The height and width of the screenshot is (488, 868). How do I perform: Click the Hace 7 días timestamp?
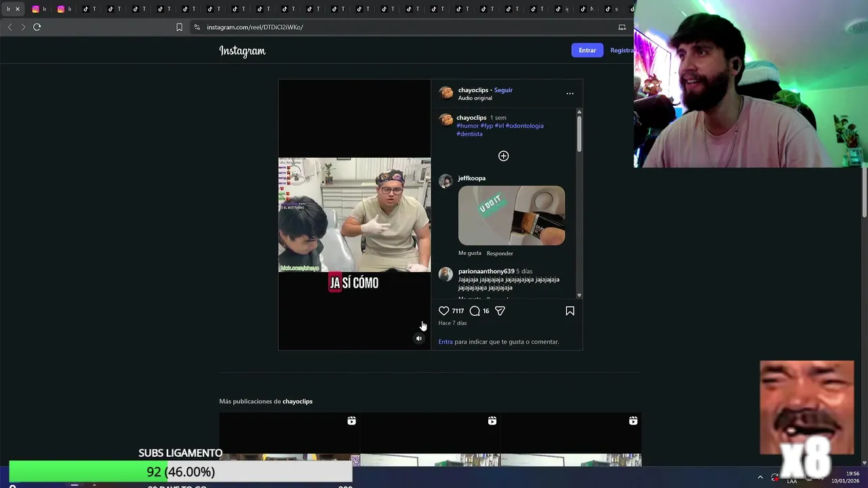tap(452, 323)
